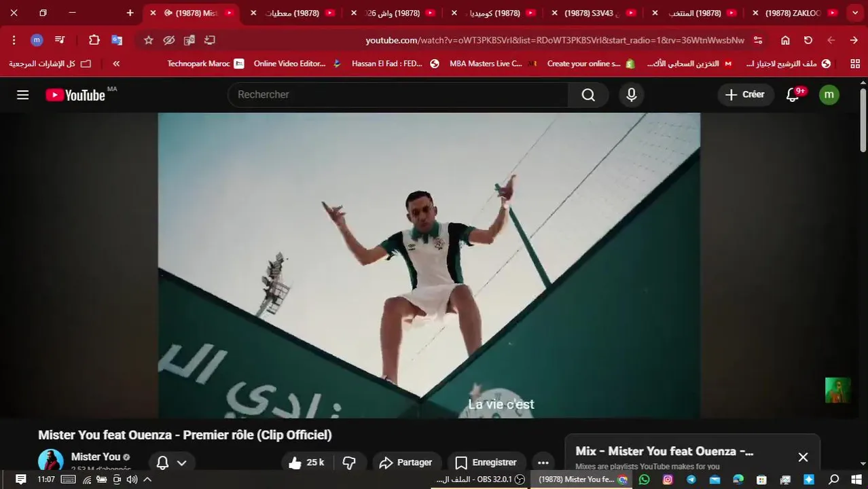Switch to the المنتخب tab
Screen dimensions: 868x489
[x=695, y=13]
